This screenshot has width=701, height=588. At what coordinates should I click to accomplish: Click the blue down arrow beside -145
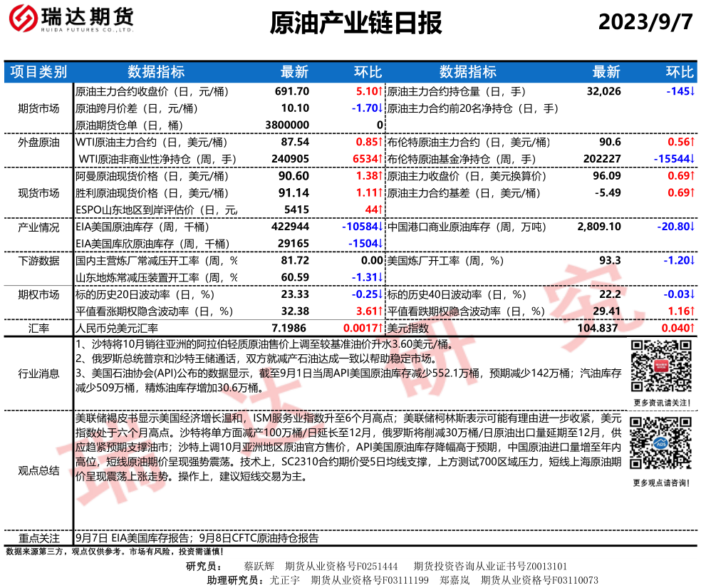click(x=692, y=91)
